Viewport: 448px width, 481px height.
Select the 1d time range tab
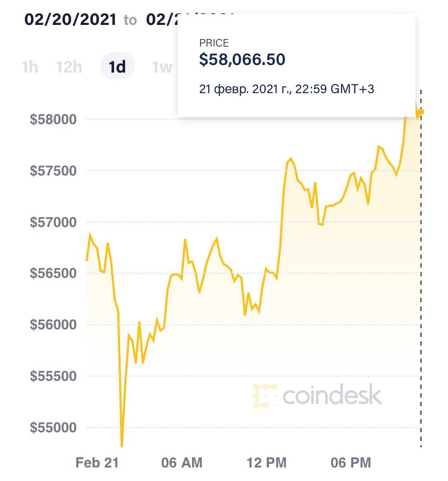point(117,67)
